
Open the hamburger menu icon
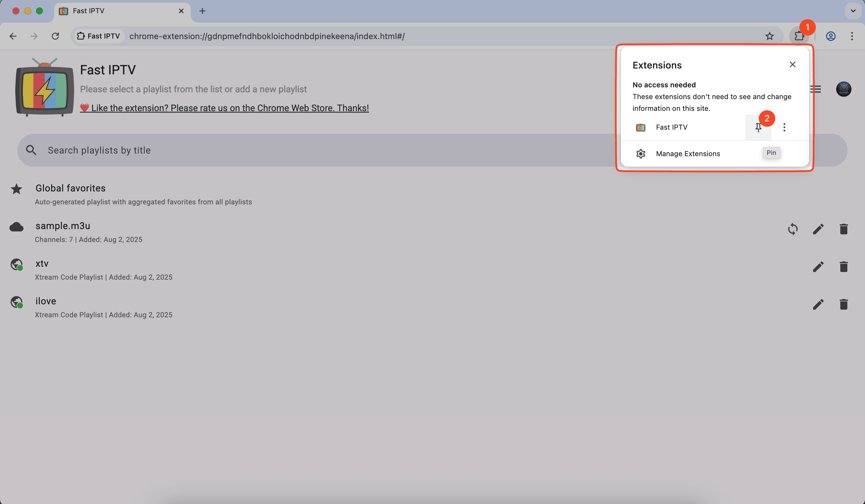pos(815,89)
